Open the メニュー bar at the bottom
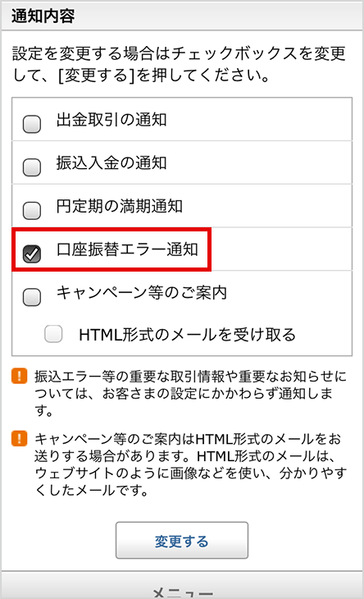The image size is (364, 599). pos(182,586)
